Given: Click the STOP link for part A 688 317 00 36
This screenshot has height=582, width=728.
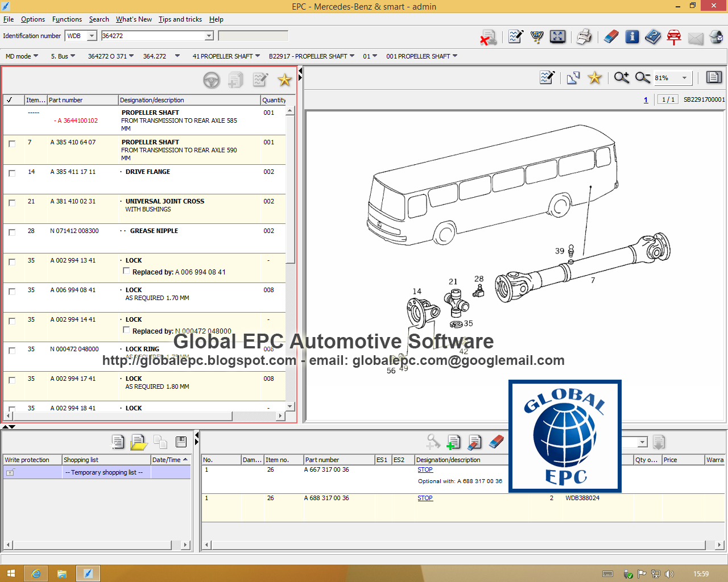Looking at the screenshot, I should 425,498.
